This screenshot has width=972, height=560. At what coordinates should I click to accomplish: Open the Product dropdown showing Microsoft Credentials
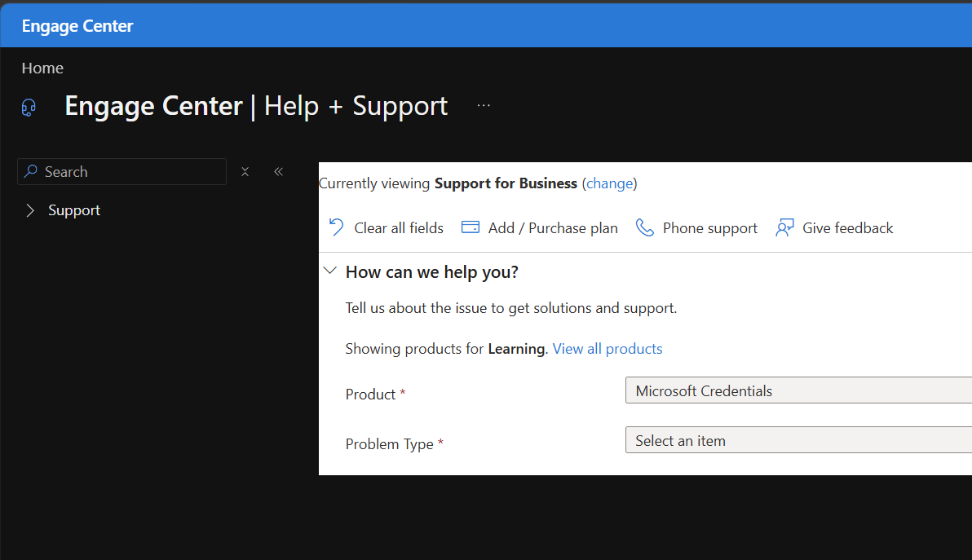point(798,390)
